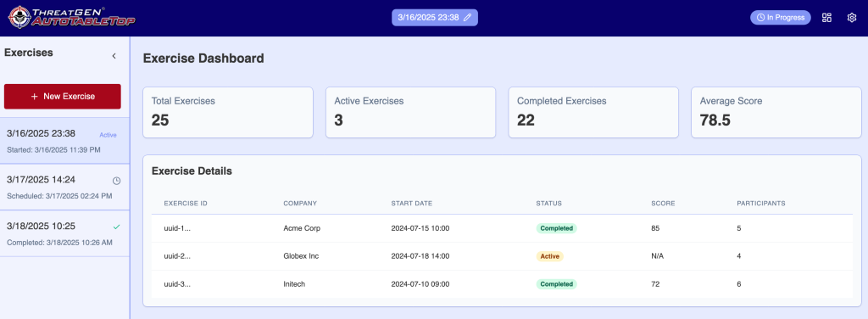The height and width of the screenshot is (319, 868).
Task: Click the Completed badge in Initech row
Action: [x=556, y=284]
